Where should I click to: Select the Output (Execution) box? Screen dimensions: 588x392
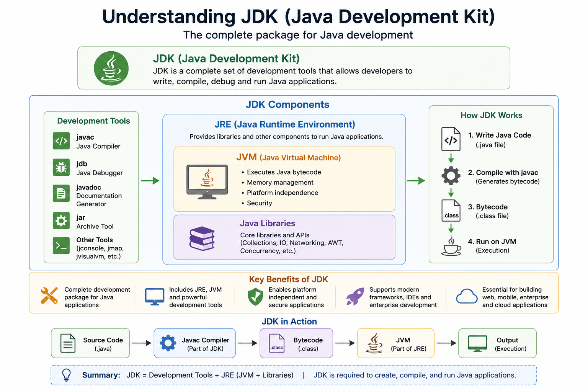pos(497,343)
